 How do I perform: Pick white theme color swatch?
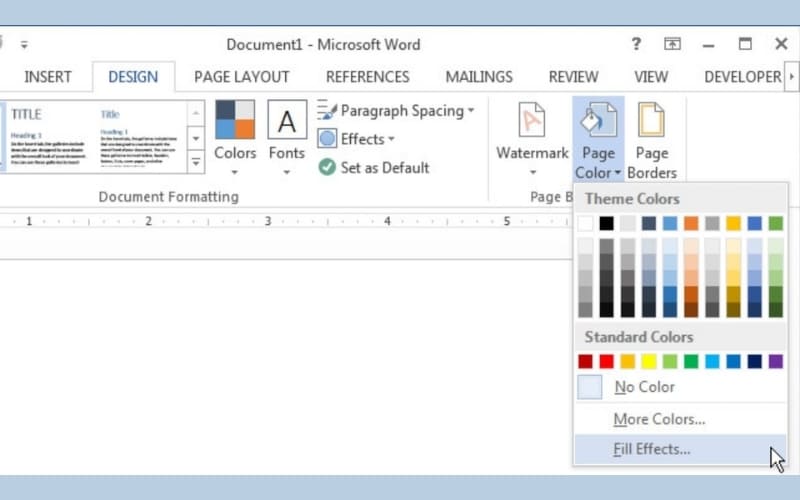click(585, 223)
